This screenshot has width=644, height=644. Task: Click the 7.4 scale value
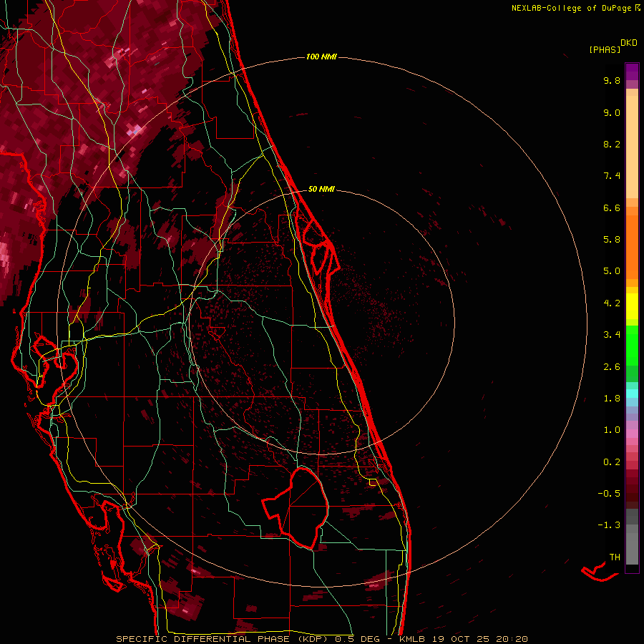[x=612, y=176]
